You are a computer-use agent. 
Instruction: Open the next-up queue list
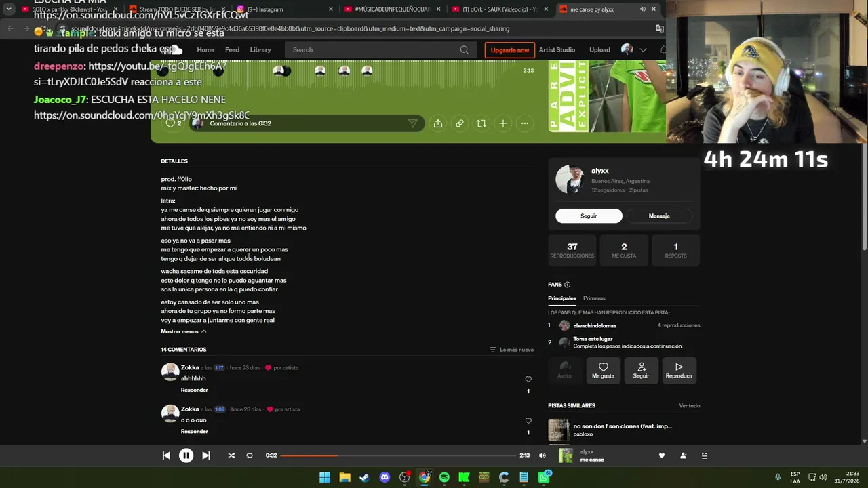pyautogui.click(x=705, y=455)
